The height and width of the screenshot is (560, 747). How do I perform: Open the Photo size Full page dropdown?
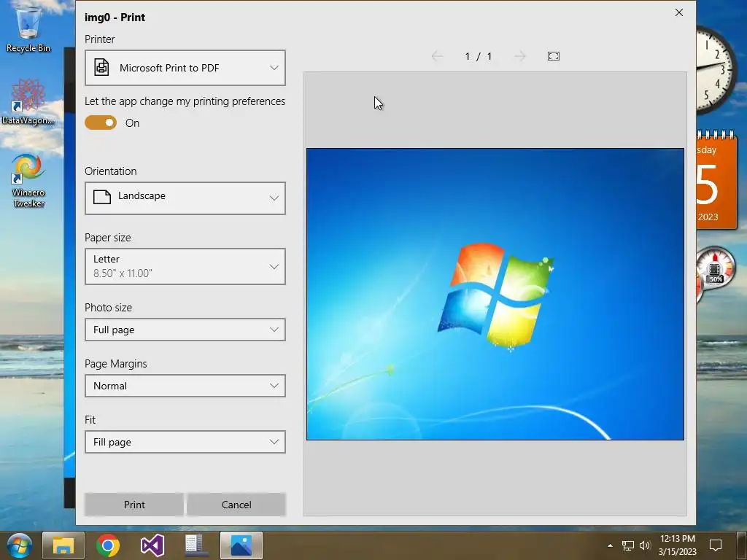click(185, 330)
